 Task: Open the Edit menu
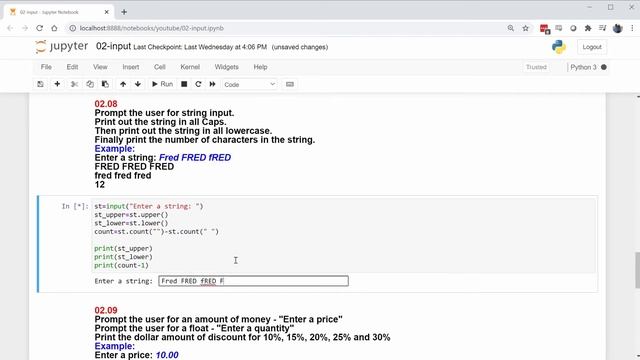72,67
